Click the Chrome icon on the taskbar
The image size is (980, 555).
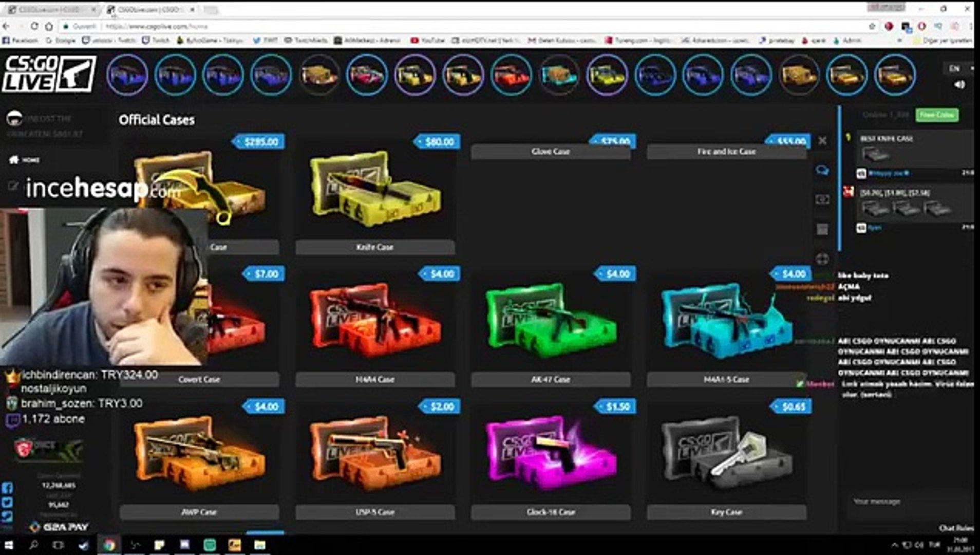[x=109, y=545]
